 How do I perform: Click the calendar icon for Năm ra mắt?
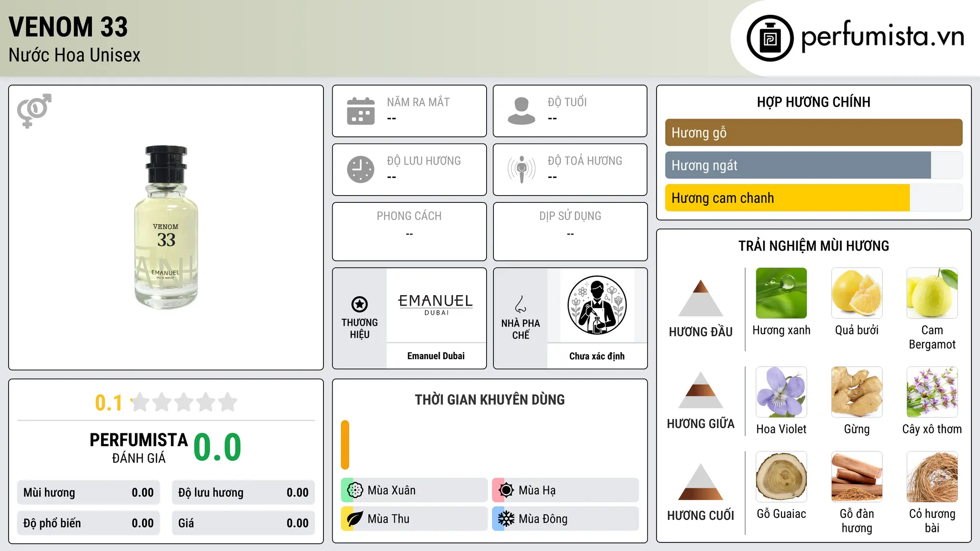click(x=361, y=111)
